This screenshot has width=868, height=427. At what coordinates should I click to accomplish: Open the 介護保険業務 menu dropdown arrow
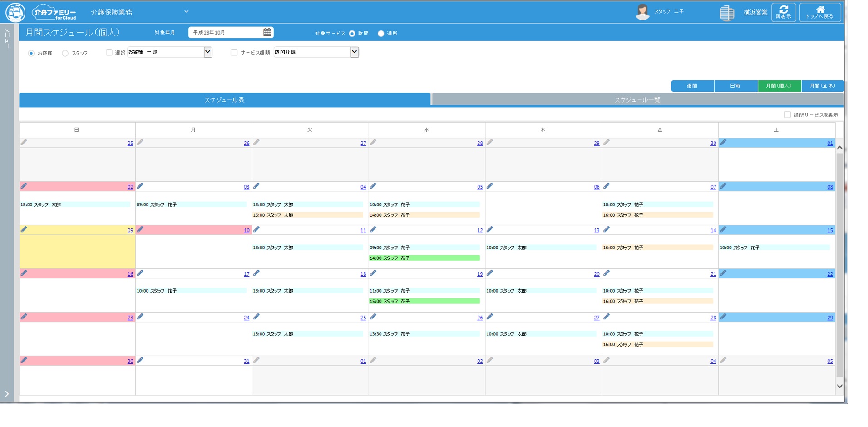pyautogui.click(x=186, y=12)
